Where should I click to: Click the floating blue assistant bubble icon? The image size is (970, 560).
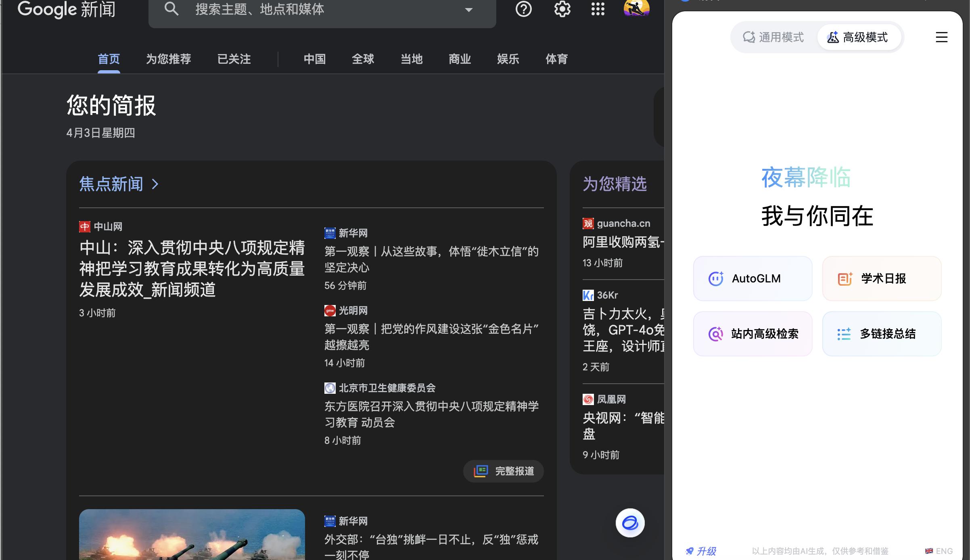coord(630,523)
